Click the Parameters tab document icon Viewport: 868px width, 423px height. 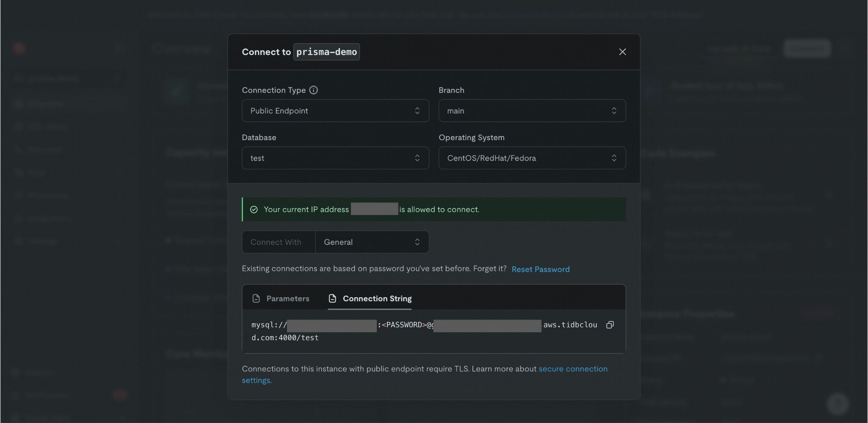[256, 299]
